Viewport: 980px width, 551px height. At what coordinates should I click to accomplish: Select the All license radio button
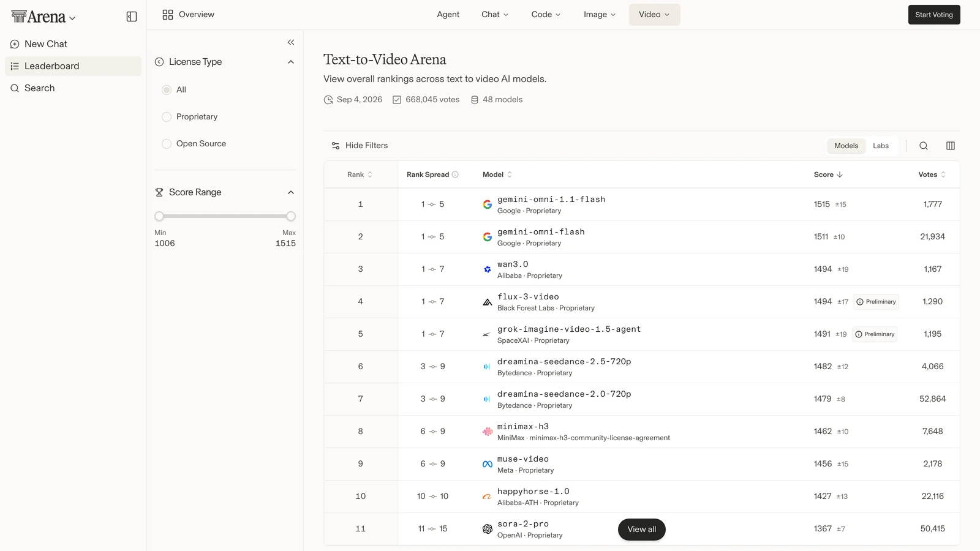pyautogui.click(x=167, y=90)
